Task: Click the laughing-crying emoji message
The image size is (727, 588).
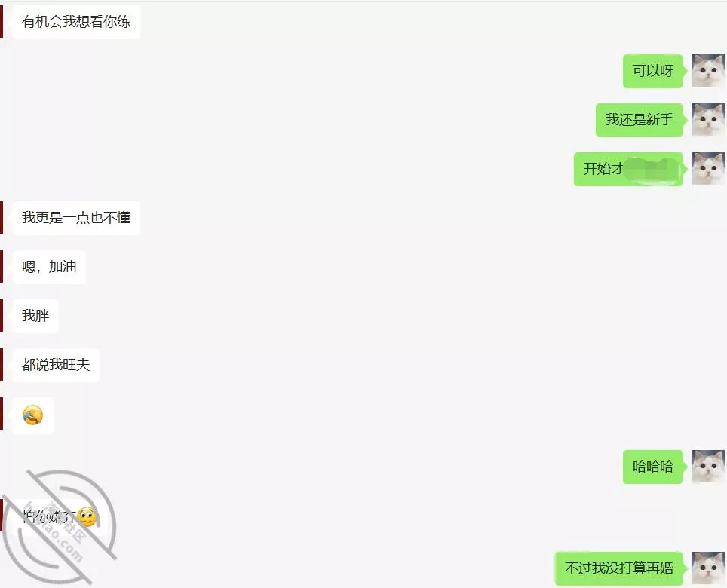Action: point(33,415)
